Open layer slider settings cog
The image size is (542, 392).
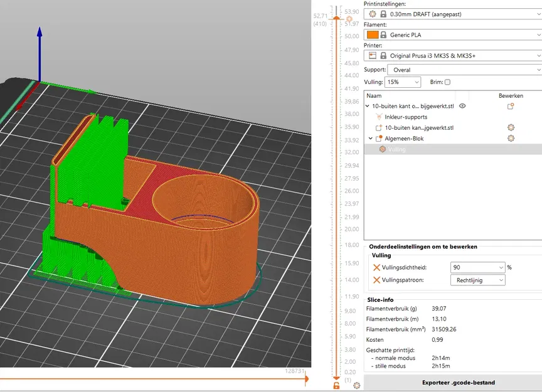(357, 386)
